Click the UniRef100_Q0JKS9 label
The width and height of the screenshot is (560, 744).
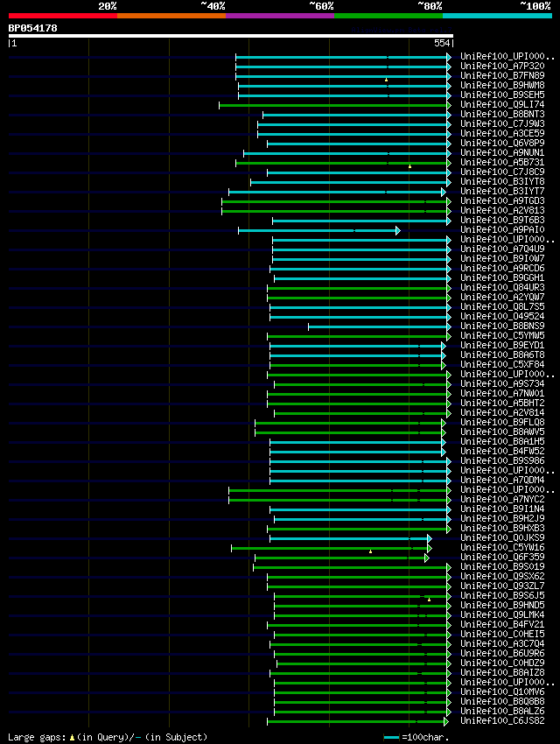pyautogui.click(x=502, y=537)
